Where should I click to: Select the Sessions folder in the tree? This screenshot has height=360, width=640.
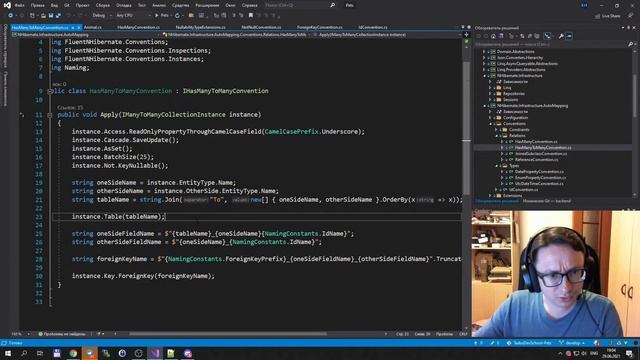click(510, 100)
